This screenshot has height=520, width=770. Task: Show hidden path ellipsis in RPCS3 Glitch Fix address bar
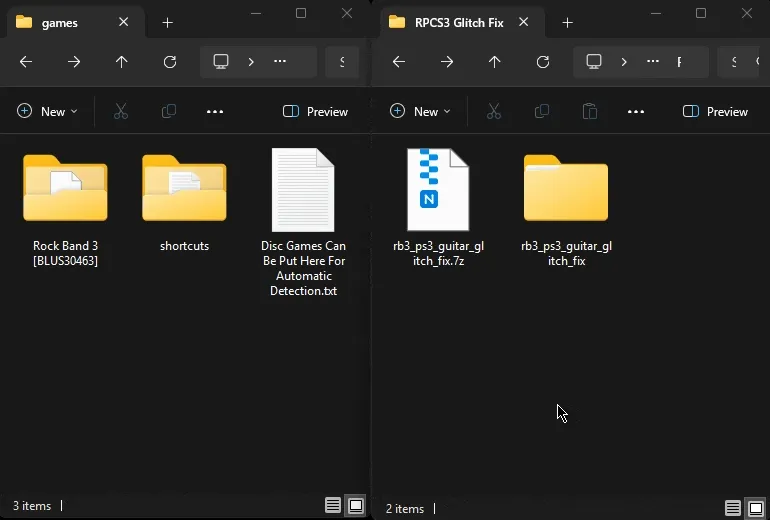tap(653, 61)
